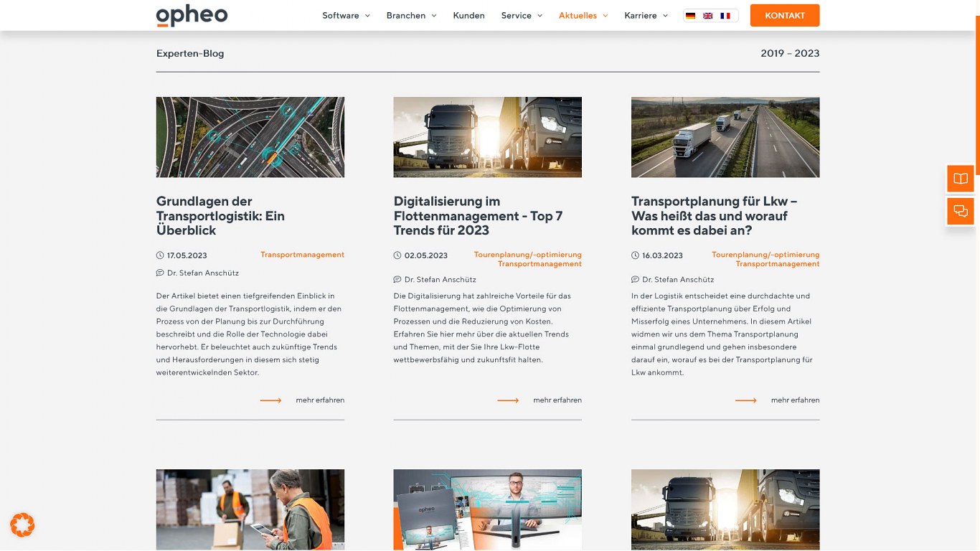Click Dr. Stefan Anschütz under Transportplanung Lkw article

(678, 280)
